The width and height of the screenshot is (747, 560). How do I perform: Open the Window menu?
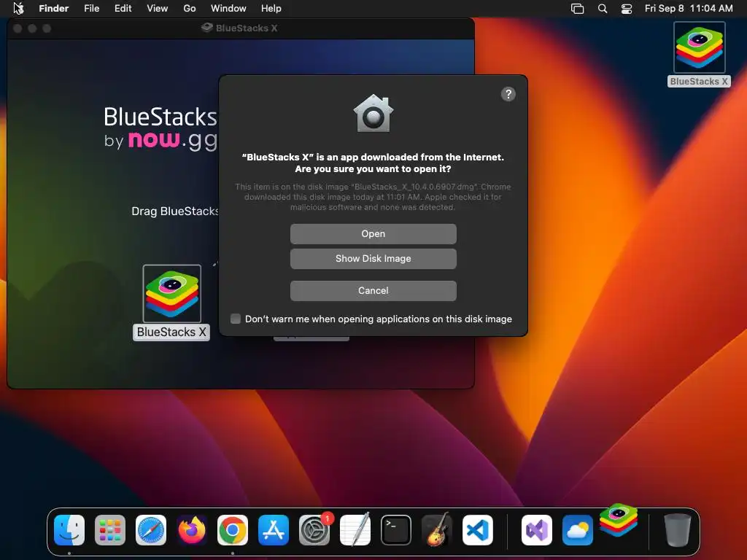coord(228,9)
